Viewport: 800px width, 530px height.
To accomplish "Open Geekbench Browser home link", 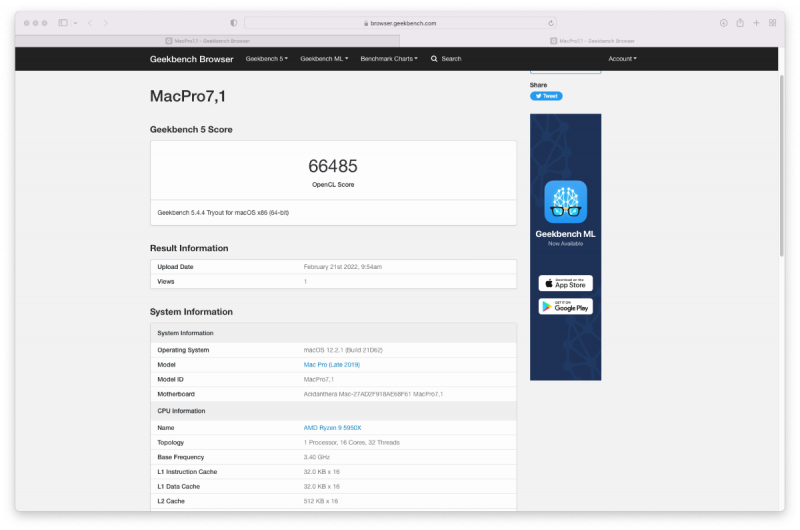I will pyautogui.click(x=191, y=59).
